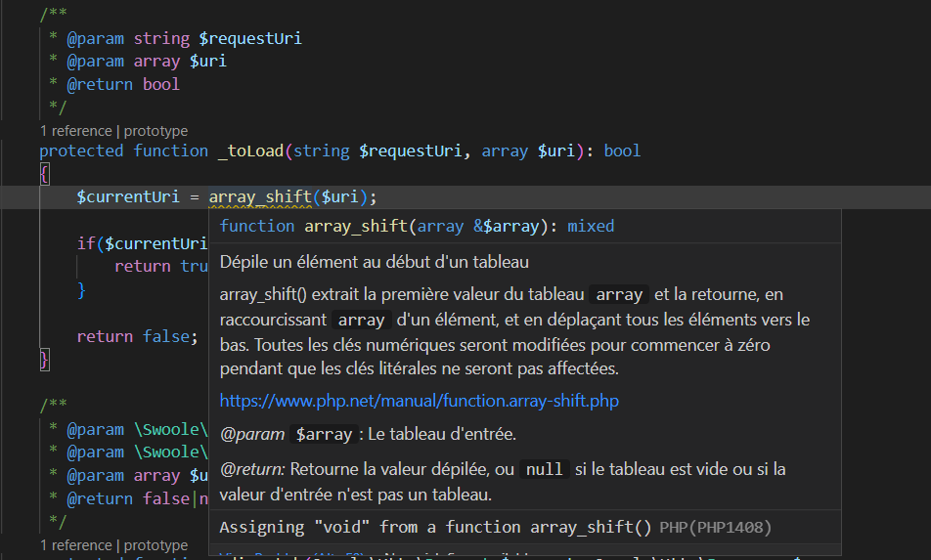Image resolution: width=931 pixels, height=560 pixels.
Task: Click "@return bool" in top docblock
Action: 123,84
